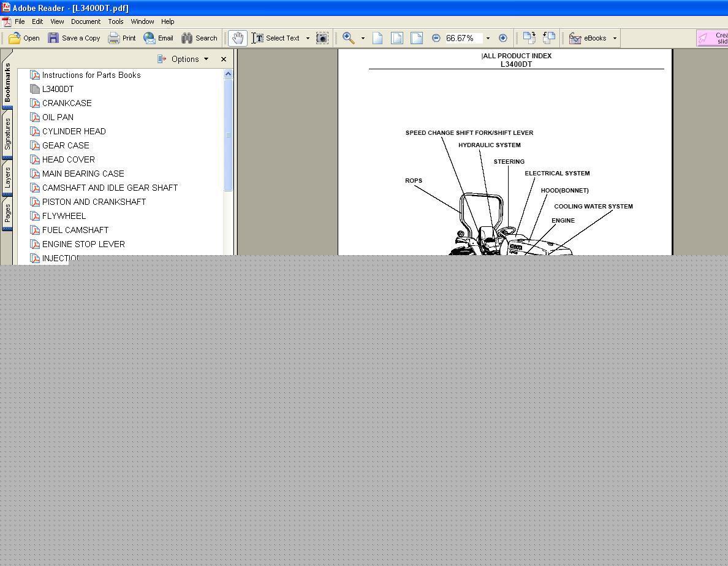Click the ROPS label in diagram

pyautogui.click(x=413, y=181)
